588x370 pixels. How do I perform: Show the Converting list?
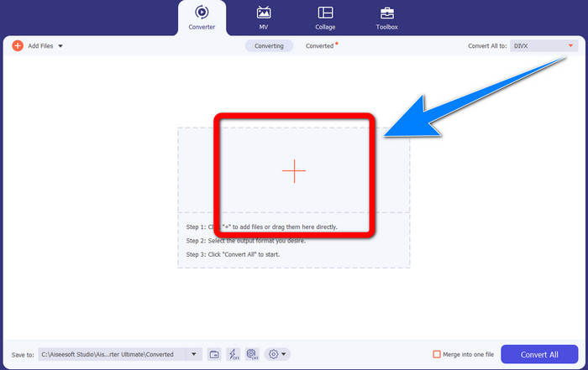point(269,46)
